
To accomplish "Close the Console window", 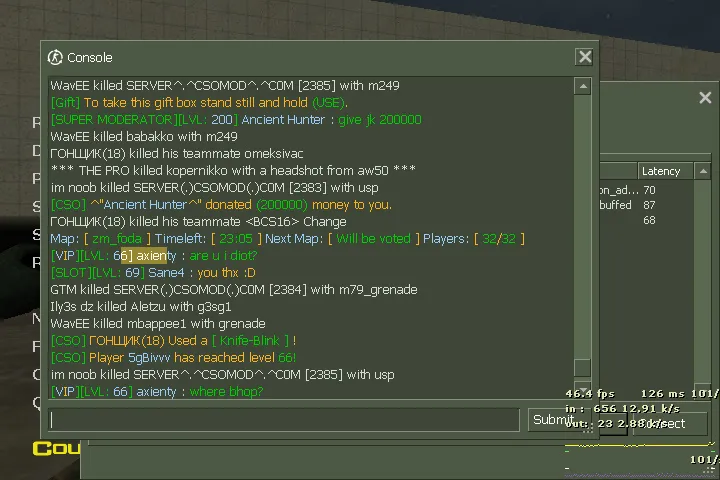I will point(584,57).
